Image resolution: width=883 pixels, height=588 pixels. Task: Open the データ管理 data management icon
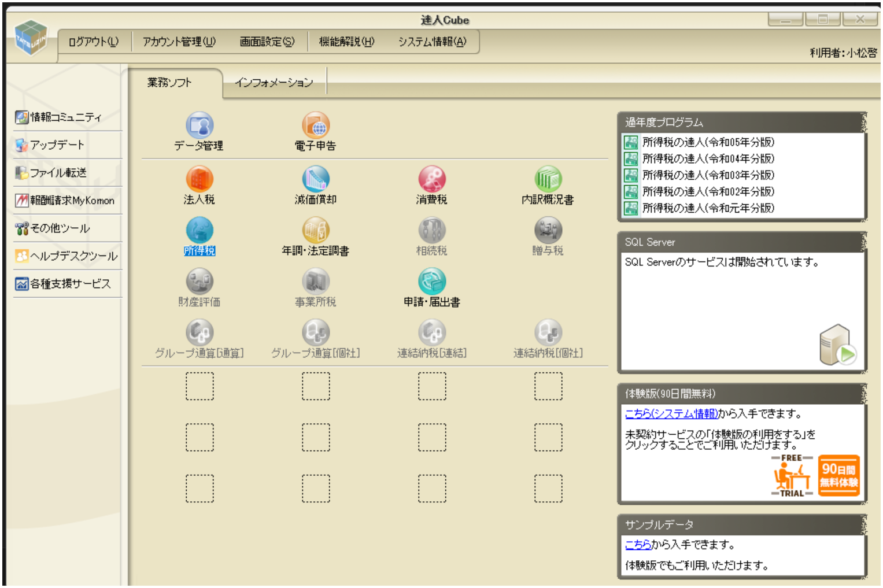pos(199,125)
